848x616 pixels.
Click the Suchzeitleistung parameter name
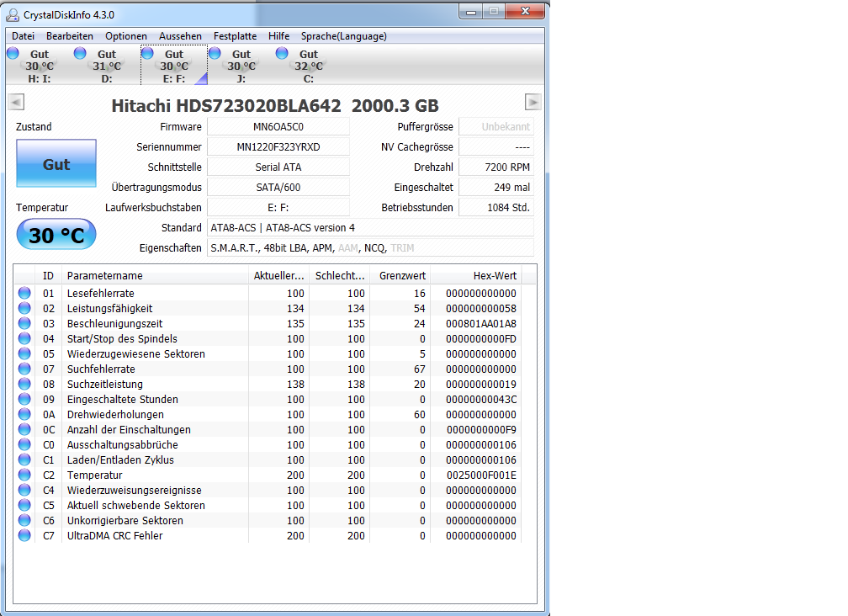coord(105,384)
